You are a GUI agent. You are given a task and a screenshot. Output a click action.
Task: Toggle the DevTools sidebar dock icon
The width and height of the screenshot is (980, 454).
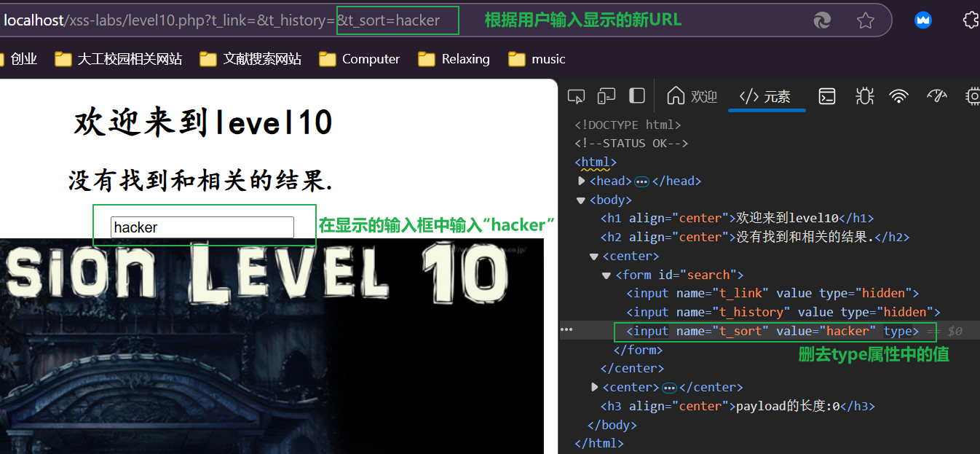coord(636,96)
